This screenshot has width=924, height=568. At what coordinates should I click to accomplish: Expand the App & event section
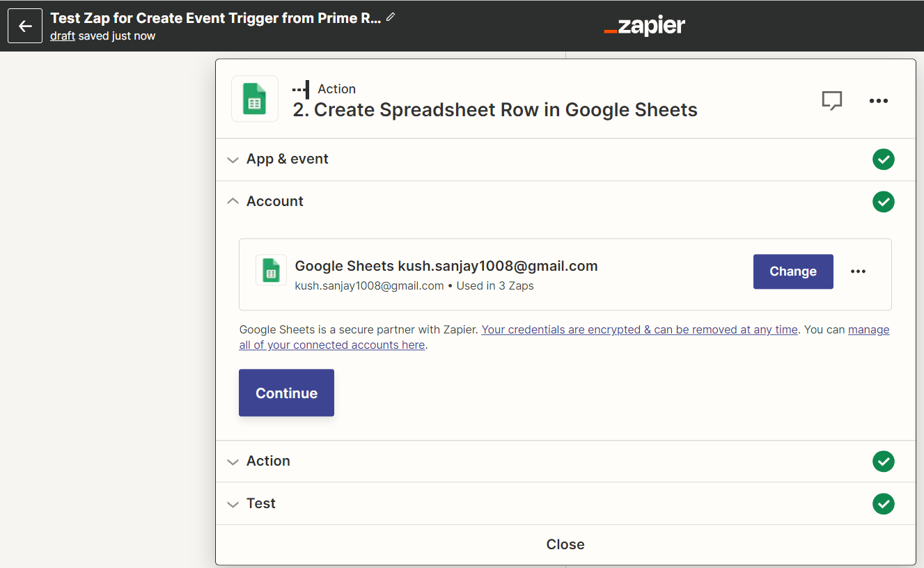(287, 159)
